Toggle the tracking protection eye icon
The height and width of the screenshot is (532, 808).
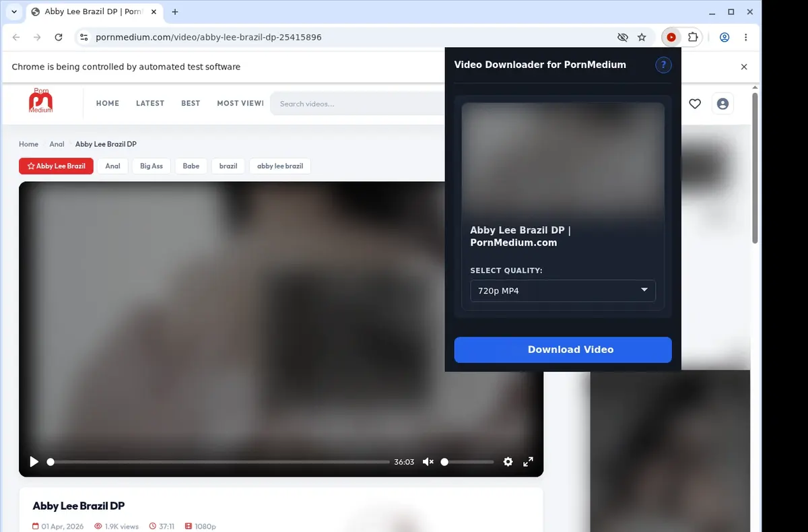[622, 38]
